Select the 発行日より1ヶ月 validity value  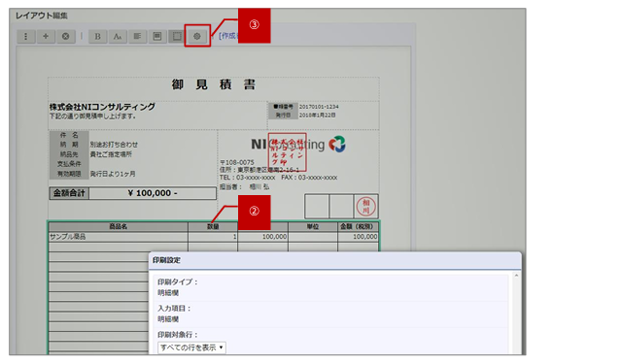click(x=113, y=174)
